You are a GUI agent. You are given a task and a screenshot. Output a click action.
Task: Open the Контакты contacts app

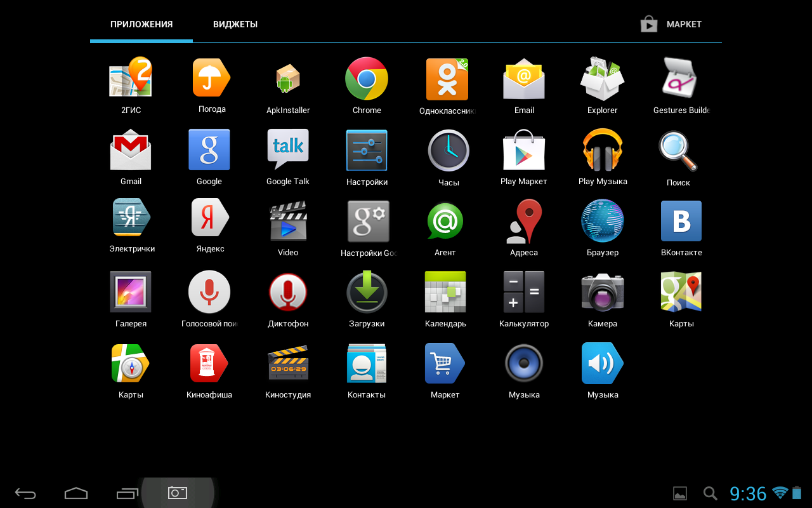click(367, 363)
